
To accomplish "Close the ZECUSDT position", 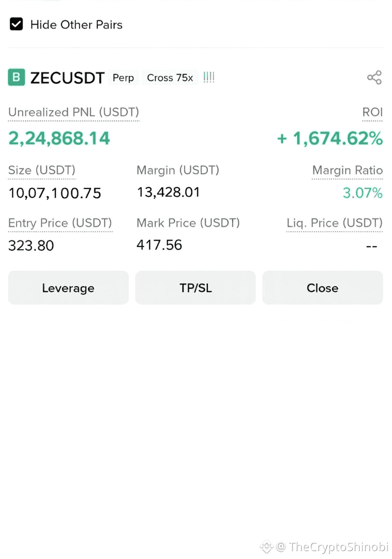I will coord(323,288).
